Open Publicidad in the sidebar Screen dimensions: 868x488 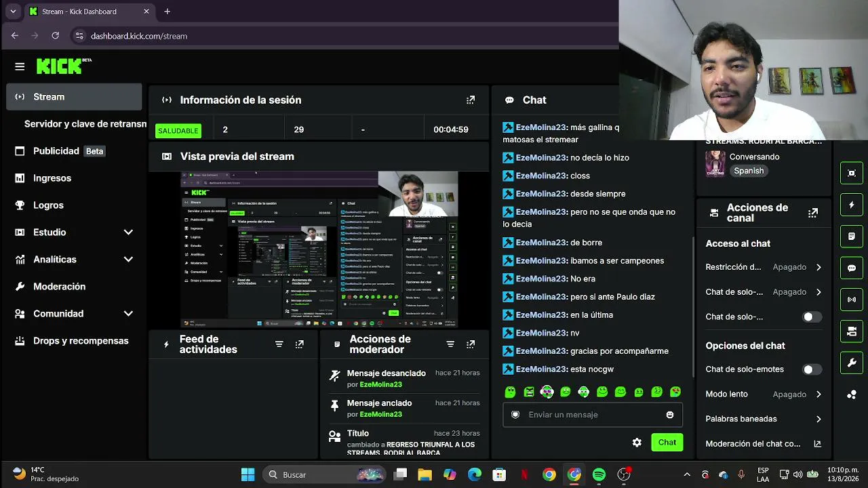74,151
